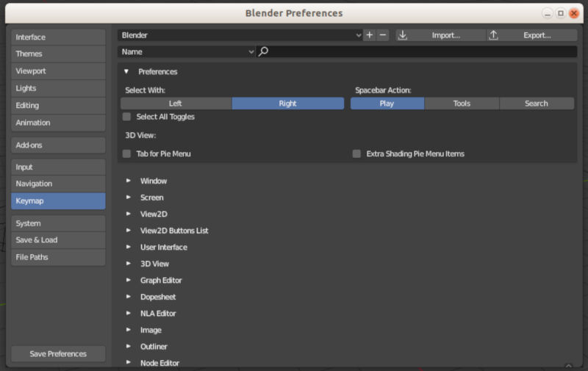This screenshot has width=588, height=371.
Task: Import a keymap configuration
Action: coord(440,35)
